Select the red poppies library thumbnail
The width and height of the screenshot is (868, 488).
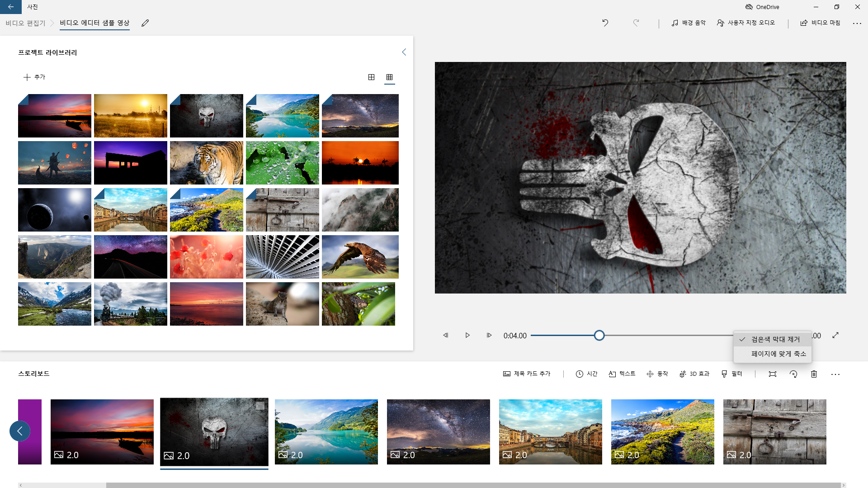coord(207,257)
